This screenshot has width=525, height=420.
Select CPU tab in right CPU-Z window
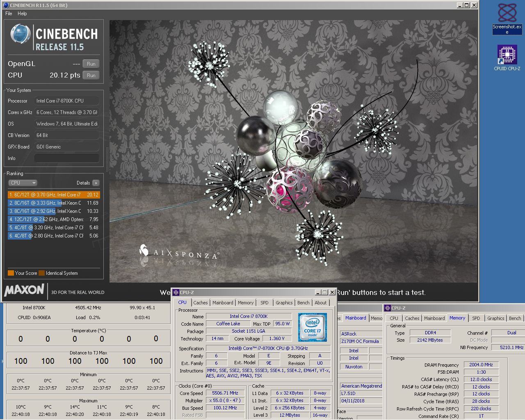pos(394,318)
